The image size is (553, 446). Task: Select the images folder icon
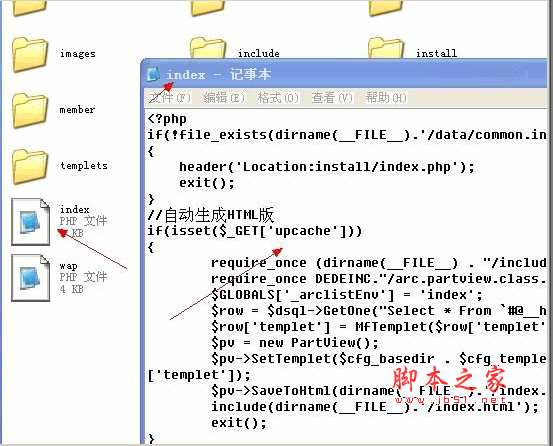tap(30, 55)
